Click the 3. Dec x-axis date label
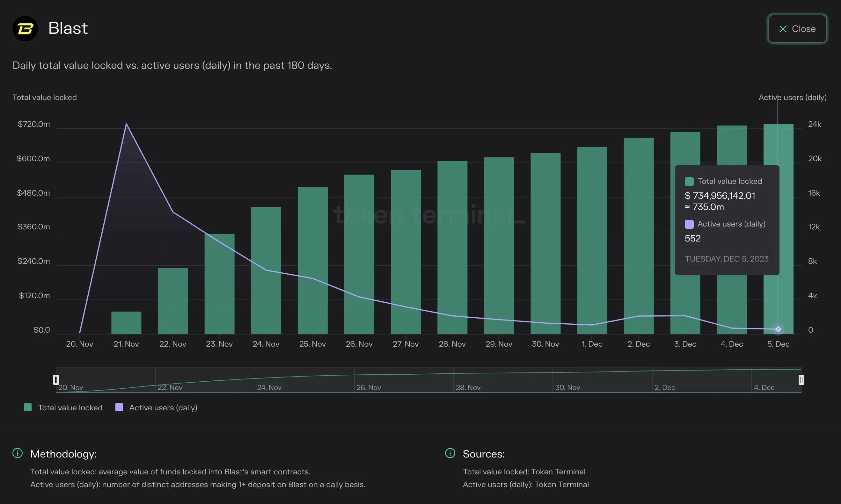The width and height of the screenshot is (841, 504). click(x=685, y=344)
